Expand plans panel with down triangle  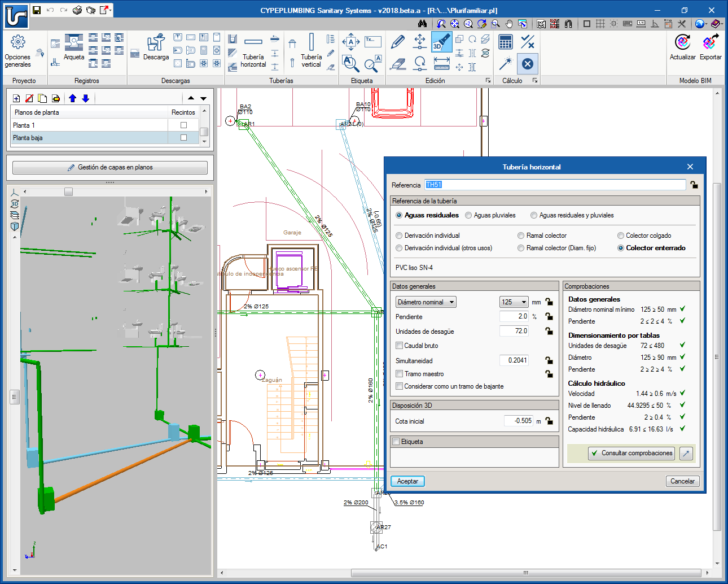[x=203, y=98]
